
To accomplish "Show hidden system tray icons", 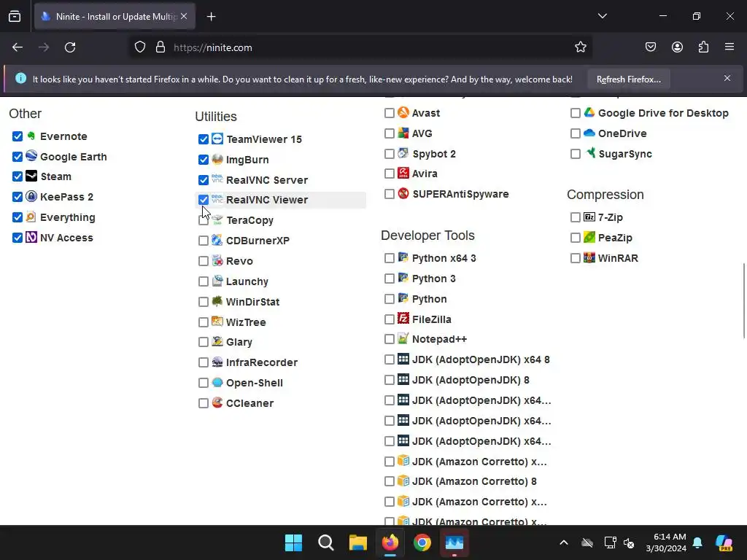I will coord(564,542).
